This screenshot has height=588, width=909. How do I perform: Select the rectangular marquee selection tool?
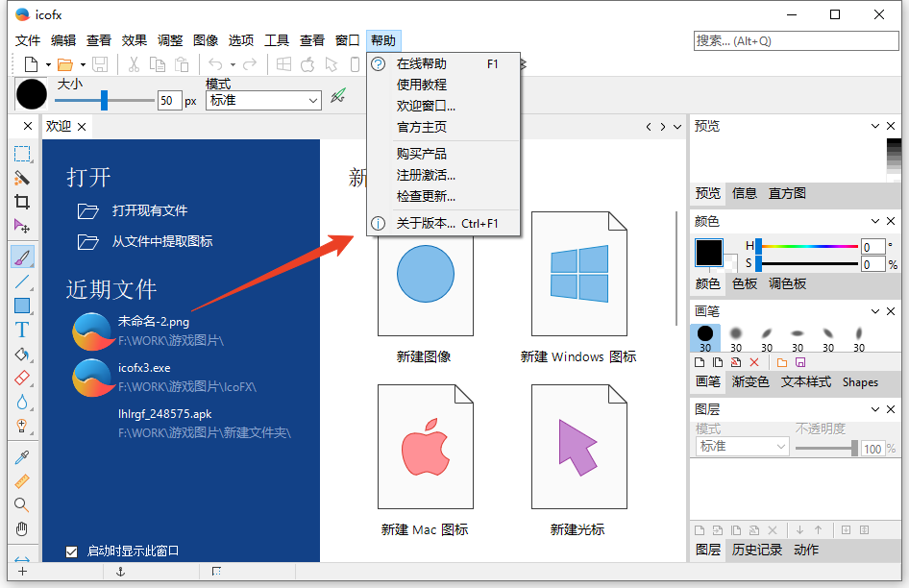click(24, 154)
